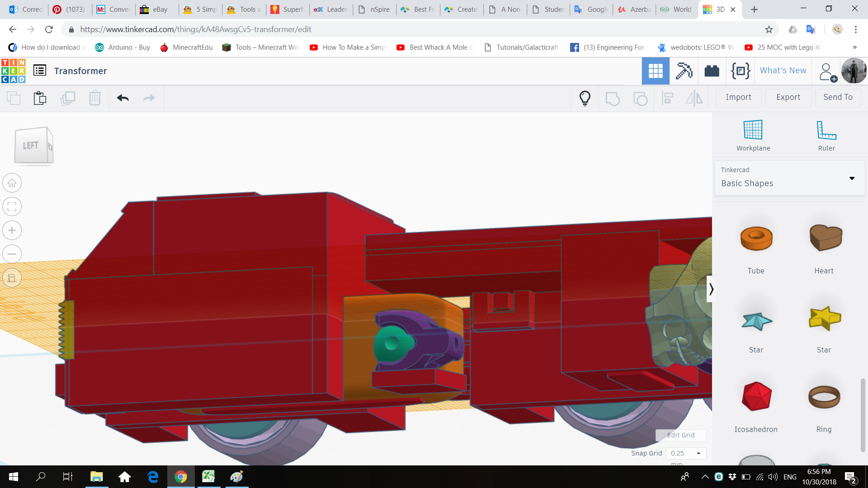The image size is (868, 488).
Task: Select the Ruler tool
Action: (x=826, y=134)
